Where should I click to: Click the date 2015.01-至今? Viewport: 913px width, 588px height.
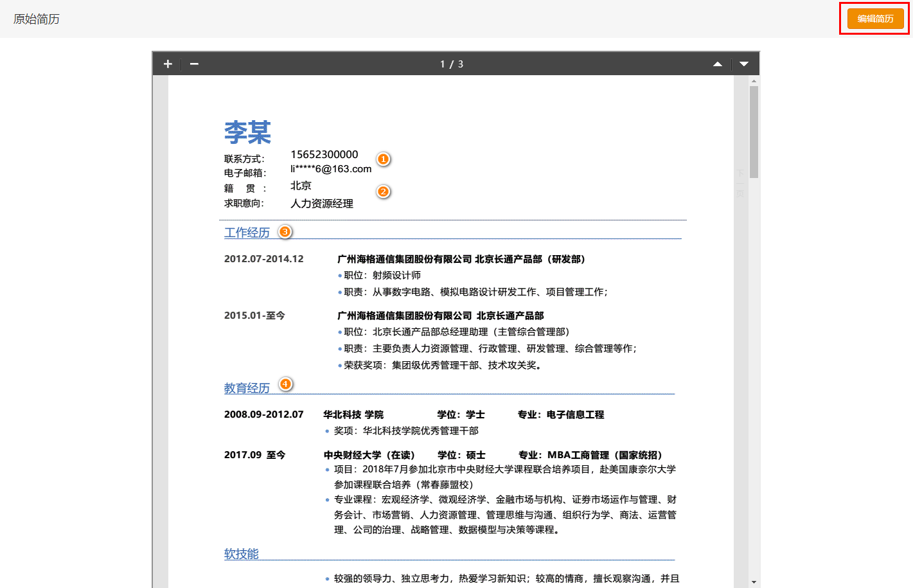point(254,316)
